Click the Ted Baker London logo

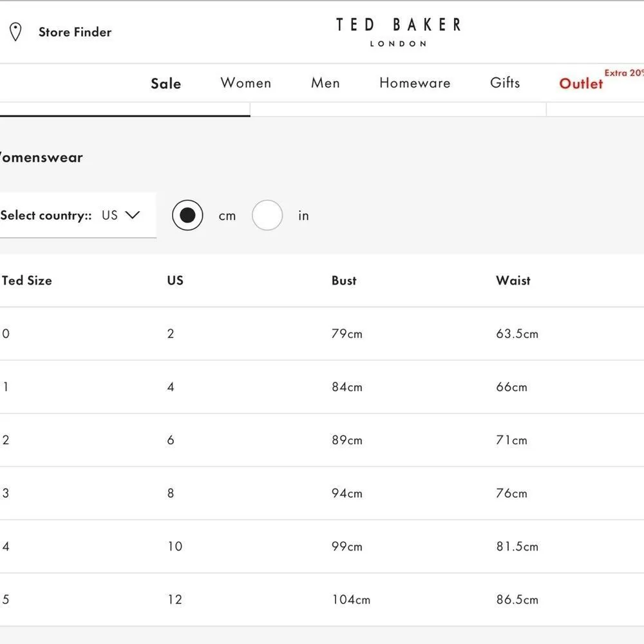[x=398, y=32]
